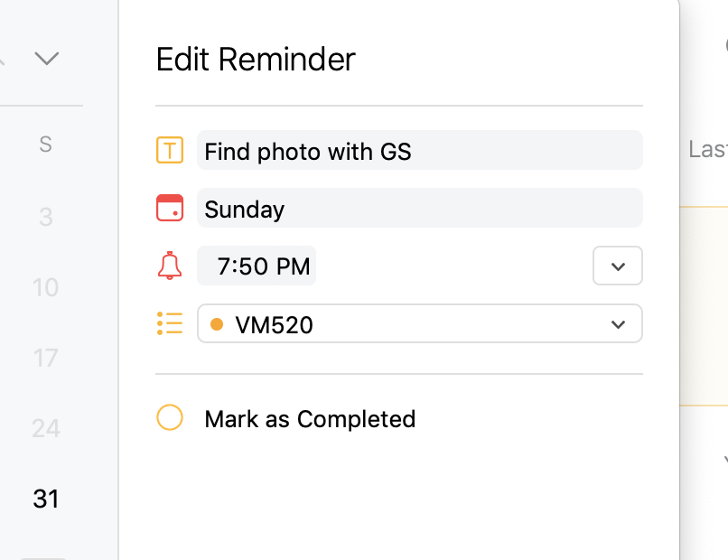Open the alarm time options dropdown arrow
Screen dimensions: 728x560
pos(618,266)
